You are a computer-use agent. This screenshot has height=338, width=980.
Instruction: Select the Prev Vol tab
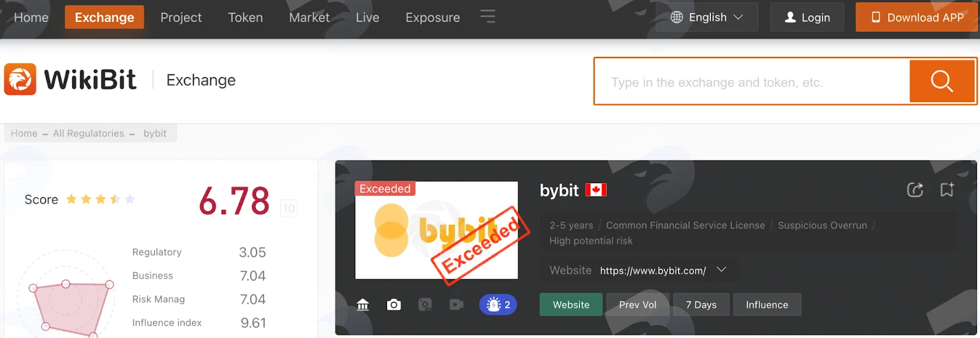638,304
